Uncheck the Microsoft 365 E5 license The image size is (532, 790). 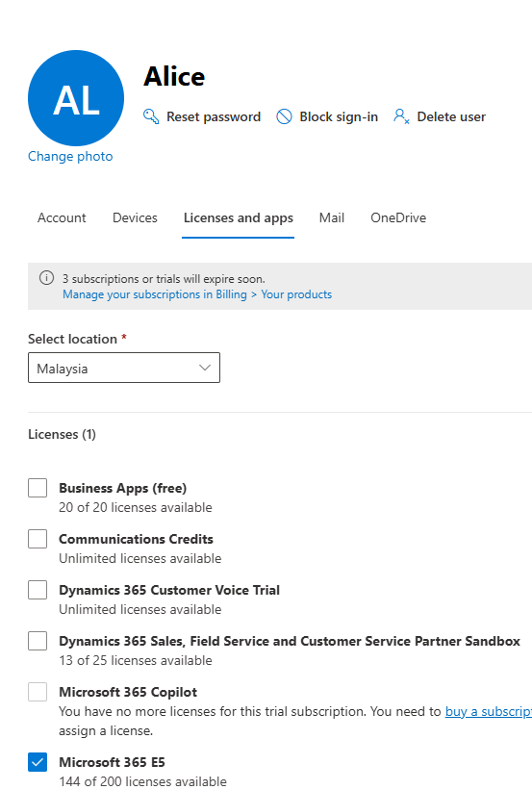pos(38,762)
